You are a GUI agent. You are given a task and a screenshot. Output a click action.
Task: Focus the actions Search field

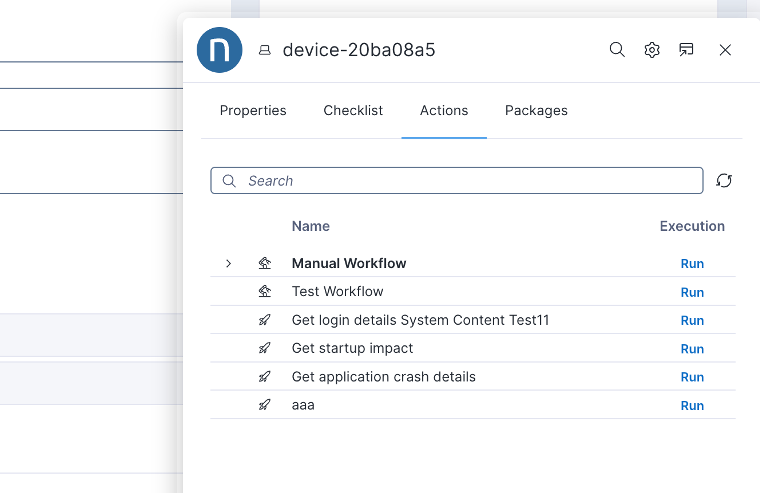pos(470,180)
